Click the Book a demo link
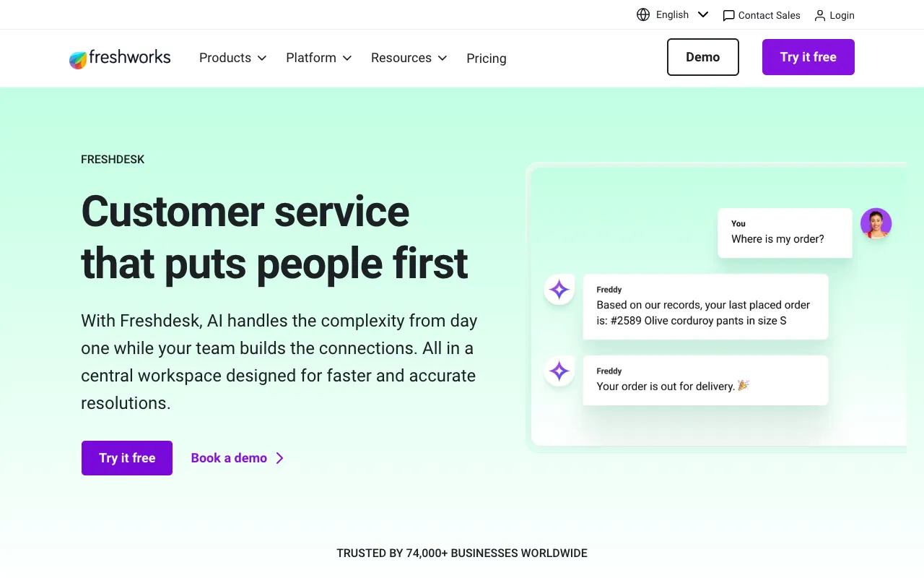The width and height of the screenshot is (924, 578). pyautogui.click(x=228, y=458)
